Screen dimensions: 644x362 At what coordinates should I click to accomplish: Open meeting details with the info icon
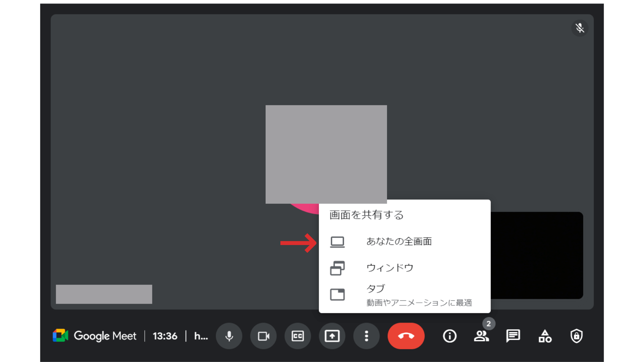coord(449,336)
